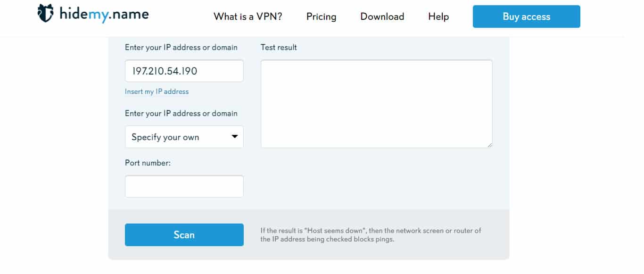This screenshot has width=644, height=274.
Task: Open the Help menu item
Action: coord(438,17)
